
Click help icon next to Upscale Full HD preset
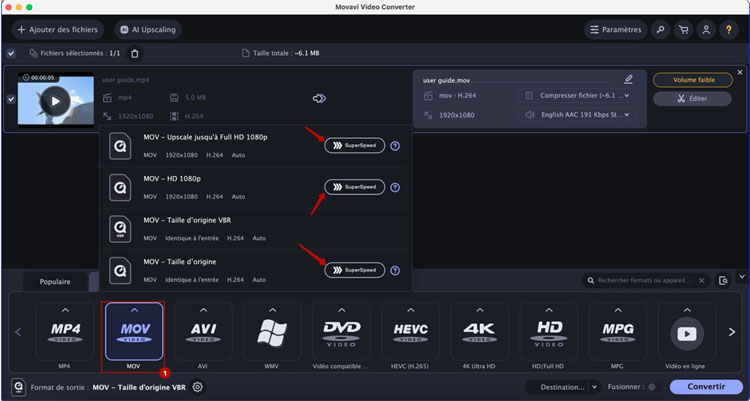point(395,146)
